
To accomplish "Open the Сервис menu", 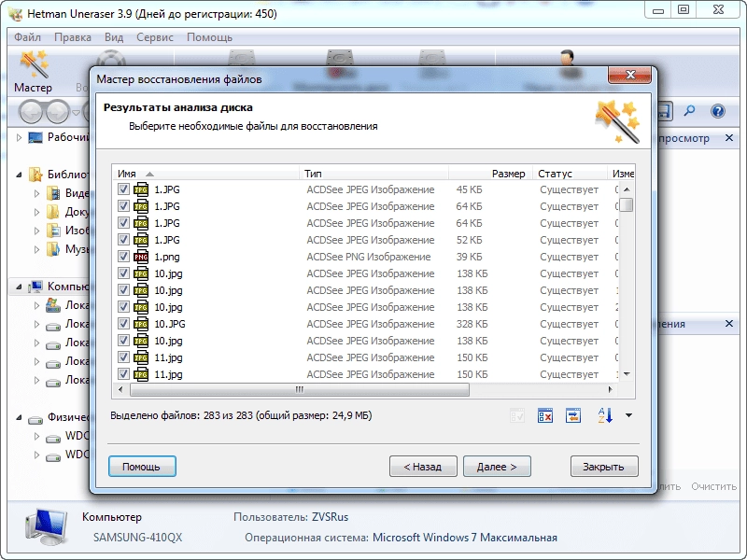I will (155, 37).
